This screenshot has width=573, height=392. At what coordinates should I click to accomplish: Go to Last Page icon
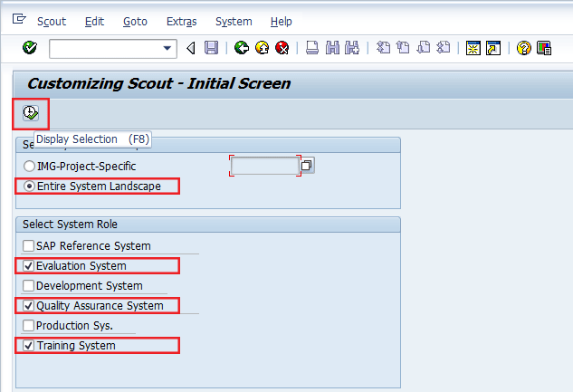[x=444, y=48]
